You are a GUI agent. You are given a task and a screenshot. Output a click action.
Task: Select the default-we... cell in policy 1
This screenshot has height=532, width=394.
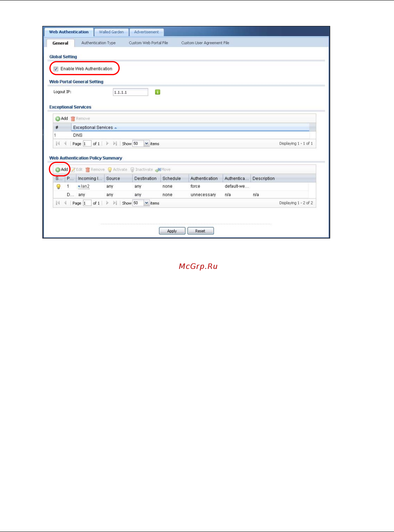(237, 186)
